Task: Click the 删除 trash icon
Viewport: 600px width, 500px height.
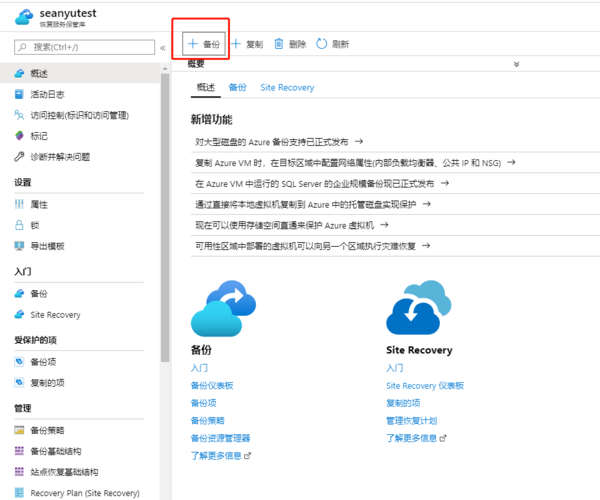Action: pos(279,44)
